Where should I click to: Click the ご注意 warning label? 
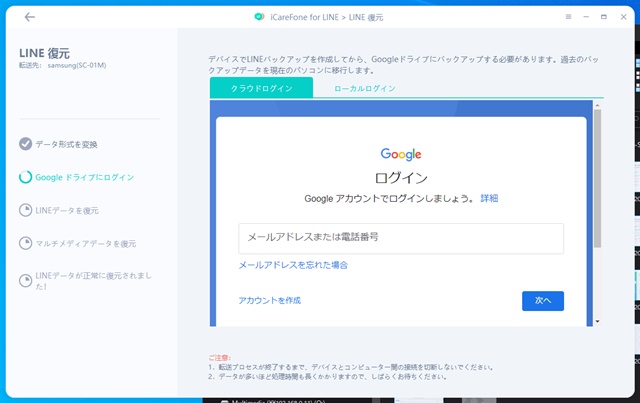tap(219, 358)
